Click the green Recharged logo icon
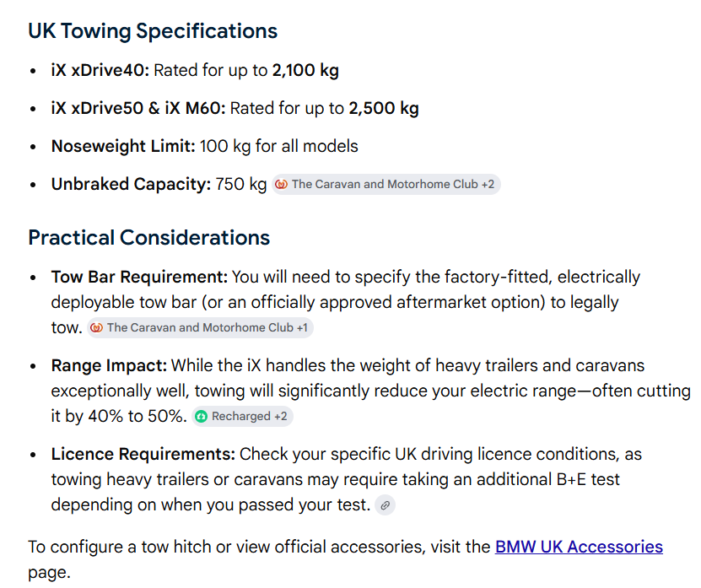Screen dimensions: 701x588 [202, 416]
